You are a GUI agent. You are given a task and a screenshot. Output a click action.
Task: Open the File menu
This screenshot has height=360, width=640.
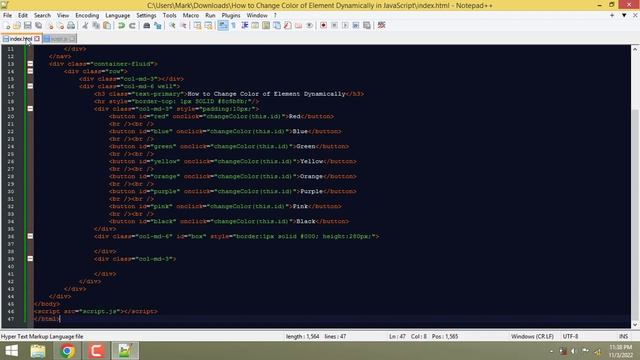point(7,16)
